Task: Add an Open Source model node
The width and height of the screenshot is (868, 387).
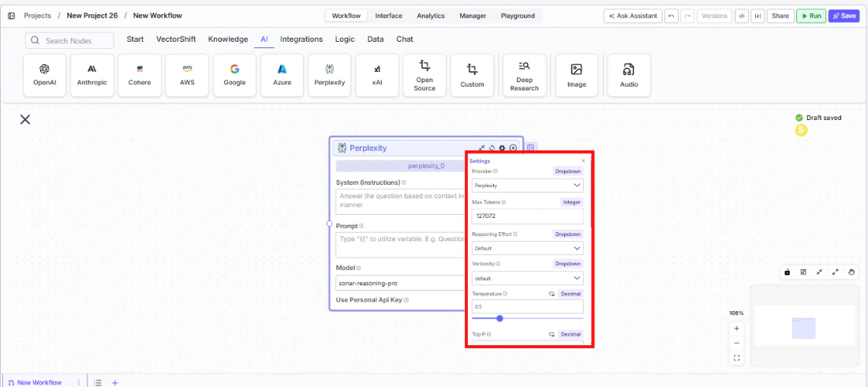Action: click(x=425, y=75)
